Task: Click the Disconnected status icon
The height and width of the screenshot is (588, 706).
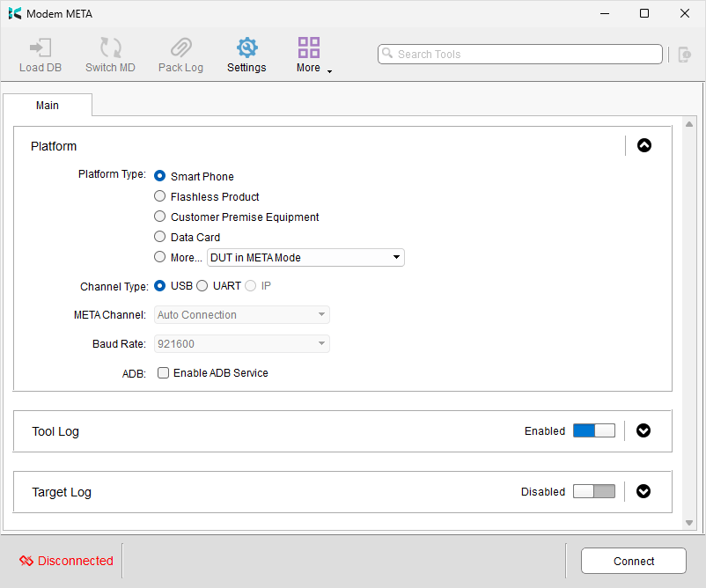Action: (26, 561)
